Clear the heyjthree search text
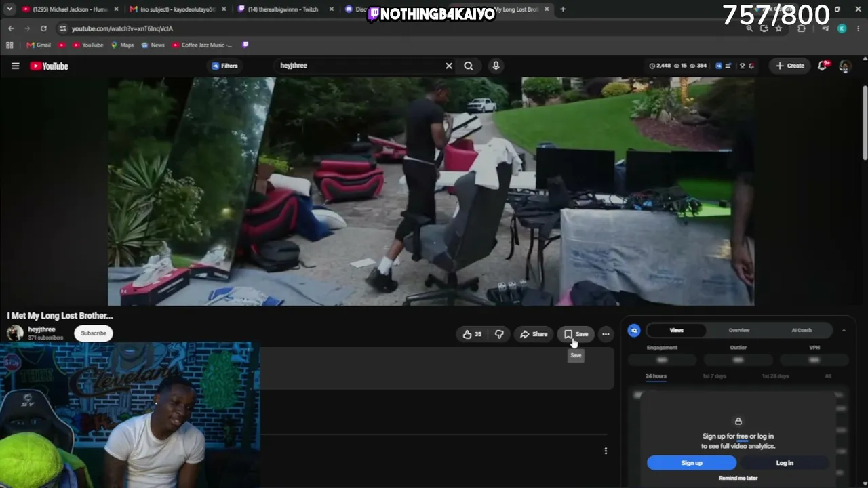This screenshot has width=868, height=488. tap(448, 66)
